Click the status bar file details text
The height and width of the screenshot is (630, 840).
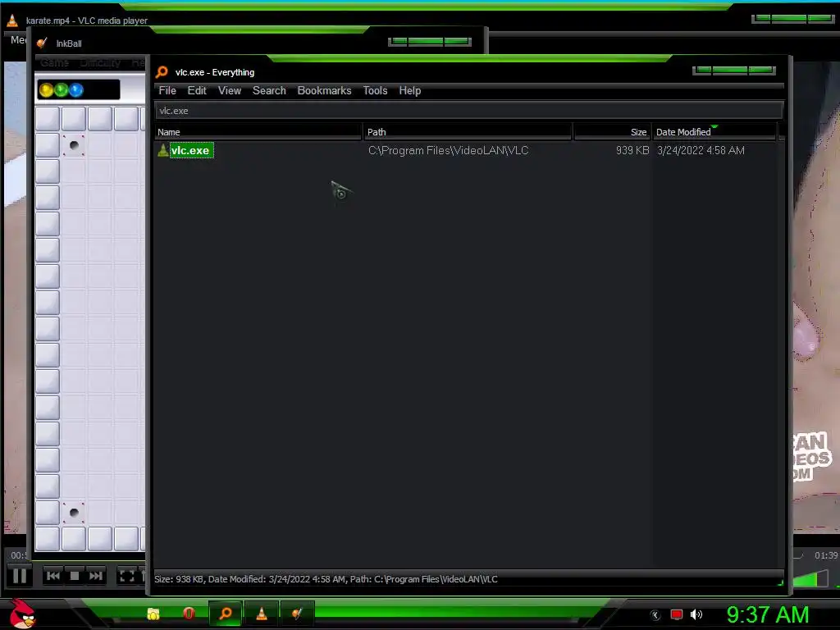[326, 579]
